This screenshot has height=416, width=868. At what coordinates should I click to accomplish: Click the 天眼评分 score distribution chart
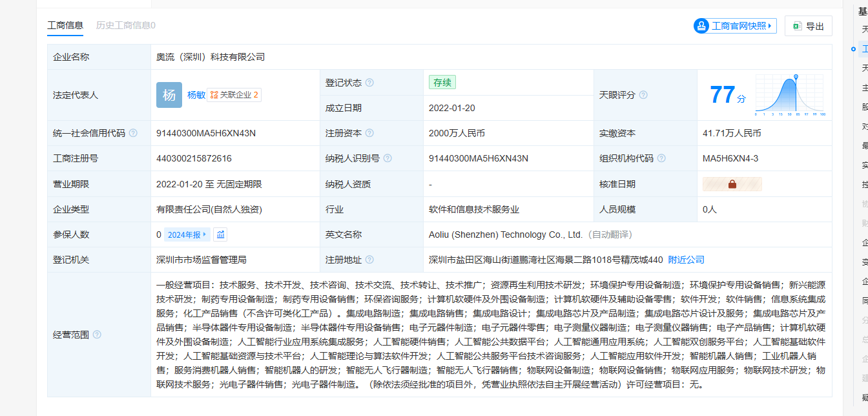(790, 95)
